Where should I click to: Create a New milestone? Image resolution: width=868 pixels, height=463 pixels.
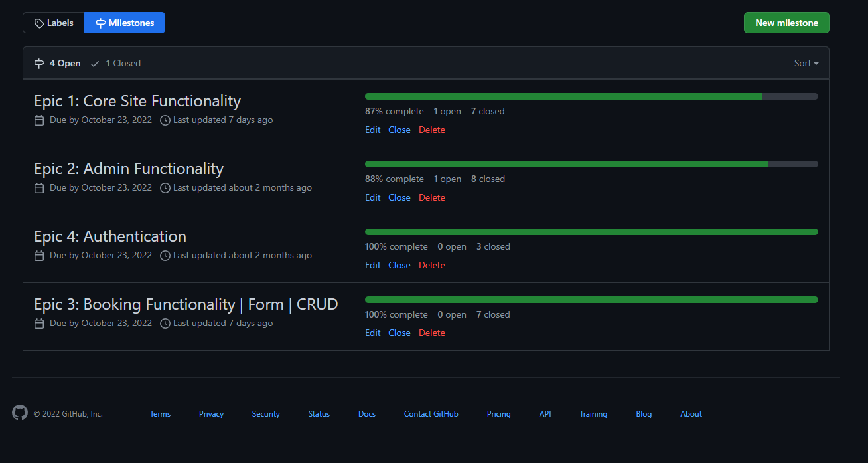[x=786, y=23]
